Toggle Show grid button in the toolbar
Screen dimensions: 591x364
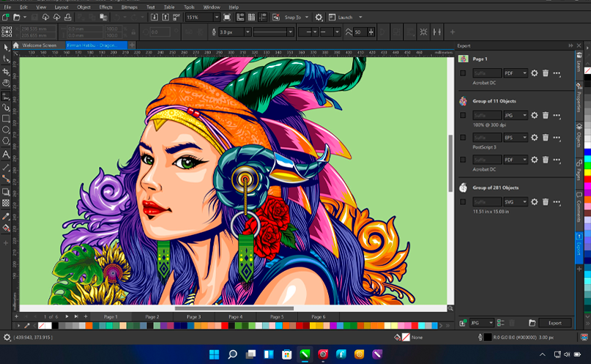[251, 18]
